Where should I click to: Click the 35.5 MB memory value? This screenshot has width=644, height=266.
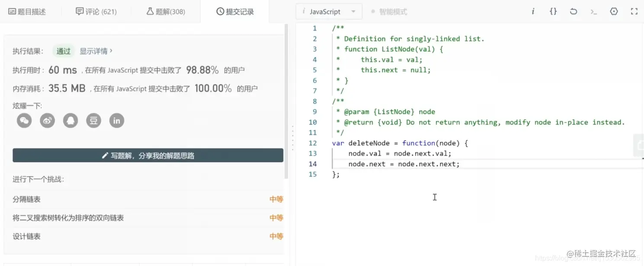click(67, 89)
